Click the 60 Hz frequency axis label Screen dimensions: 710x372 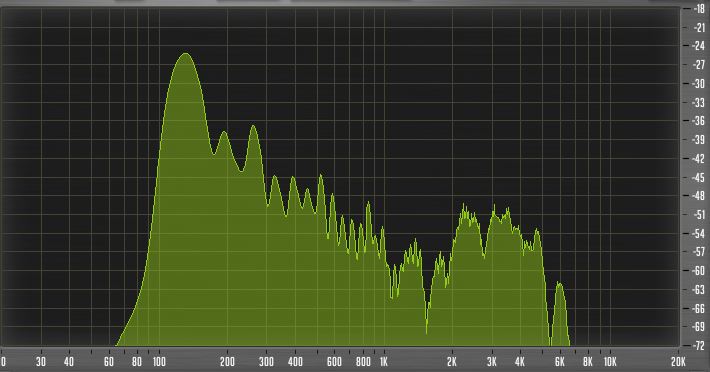coord(109,362)
